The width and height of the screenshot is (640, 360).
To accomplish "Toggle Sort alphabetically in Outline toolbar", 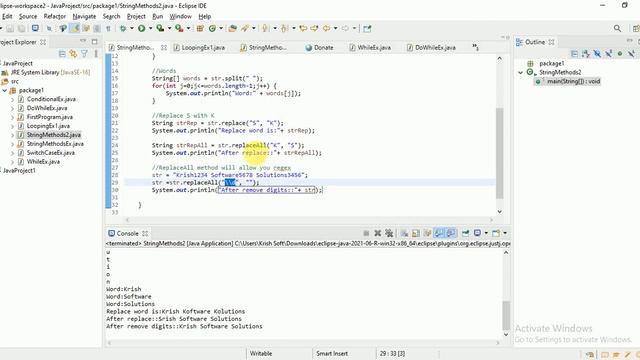I will 586,53.
